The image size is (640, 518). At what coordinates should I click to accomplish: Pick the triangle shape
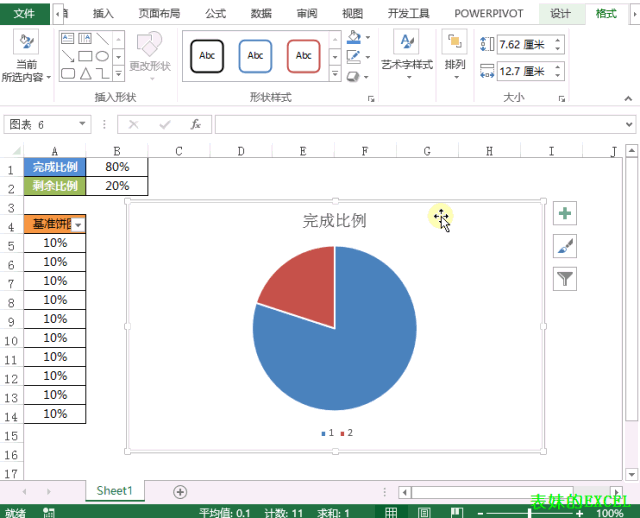point(85,73)
